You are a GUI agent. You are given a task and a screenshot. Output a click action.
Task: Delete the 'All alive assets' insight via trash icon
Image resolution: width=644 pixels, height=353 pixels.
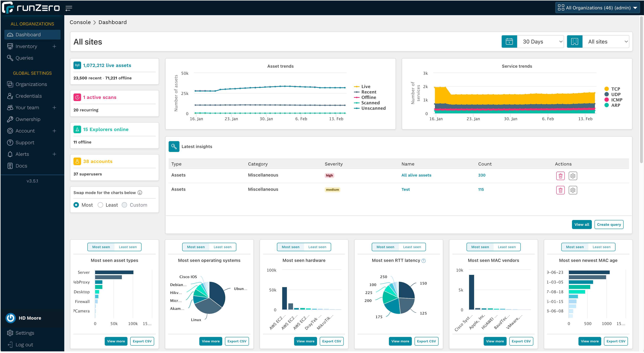pyautogui.click(x=561, y=176)
